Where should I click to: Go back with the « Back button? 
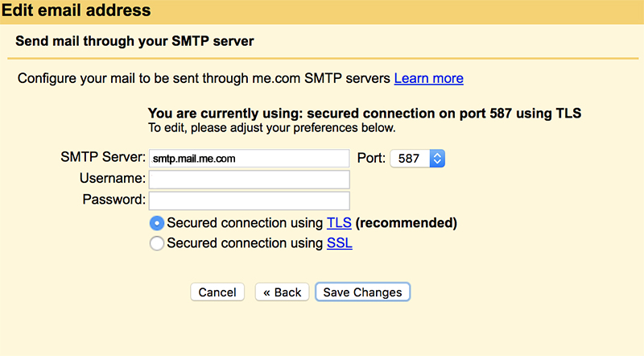point(283,292)
